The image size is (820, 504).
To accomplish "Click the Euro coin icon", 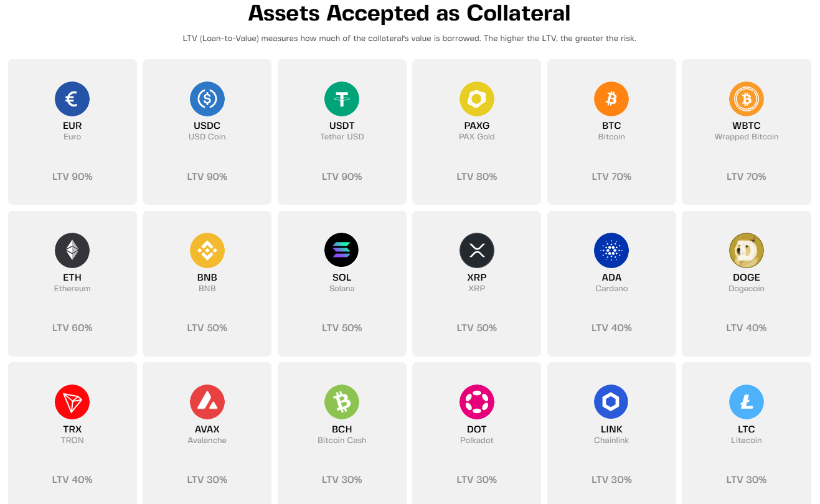I will (72, 99).
